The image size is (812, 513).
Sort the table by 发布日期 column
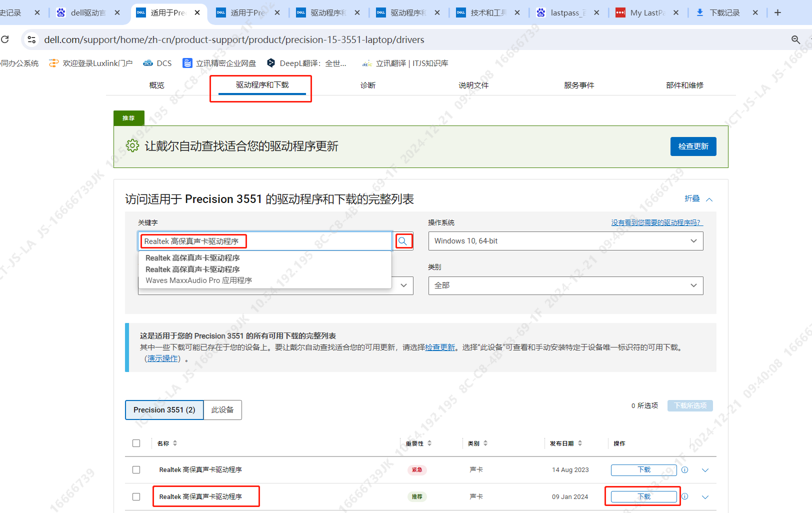click(580, 443)
